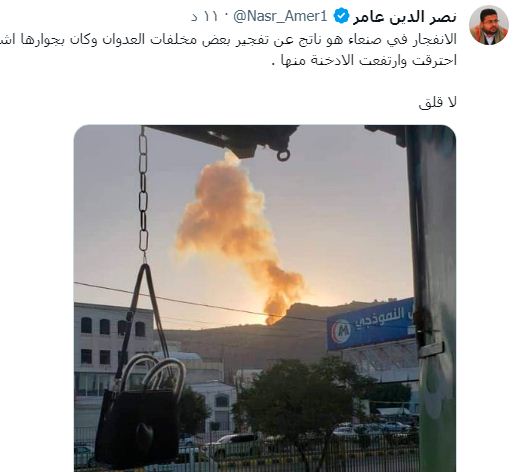This screenshot has width=519, height=472.
Task: Click the green pole in the photo
Action: point(433,298)
